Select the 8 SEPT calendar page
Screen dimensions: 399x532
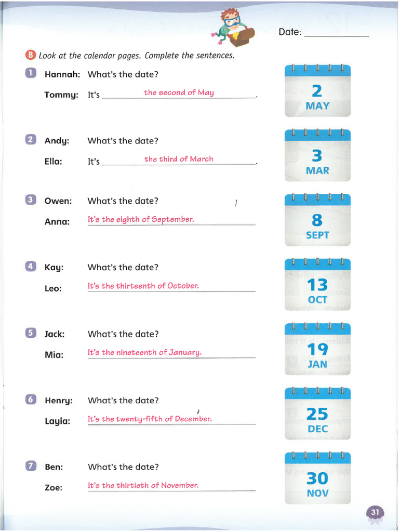click(x=317, y=220)
